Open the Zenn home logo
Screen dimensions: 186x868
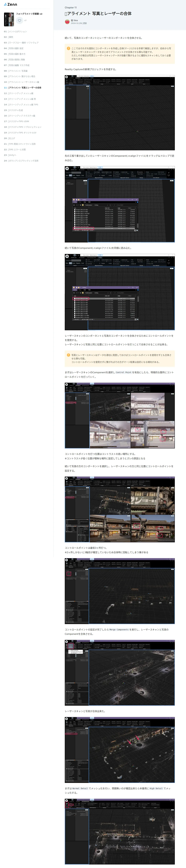[x=10, y=4]
